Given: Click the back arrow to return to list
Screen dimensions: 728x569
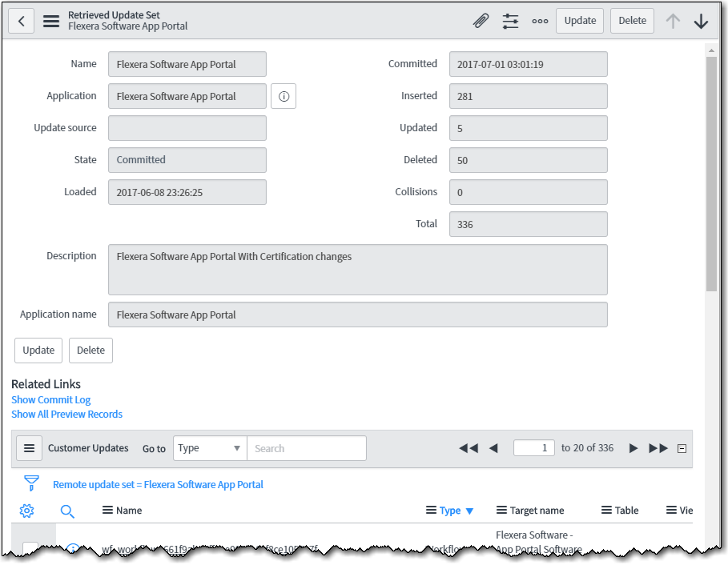Looking at the screenshot, I should click(x=21, y=20).
